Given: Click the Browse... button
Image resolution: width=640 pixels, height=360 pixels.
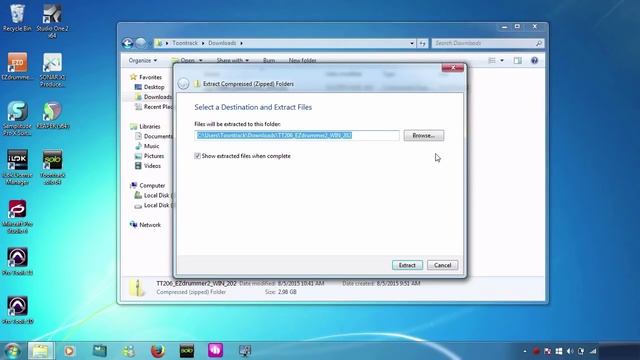Looking at the screenshot, I should coord(424,136).
